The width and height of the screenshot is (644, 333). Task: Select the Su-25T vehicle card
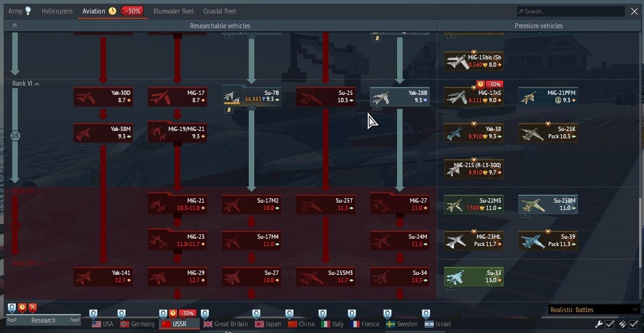325,204
